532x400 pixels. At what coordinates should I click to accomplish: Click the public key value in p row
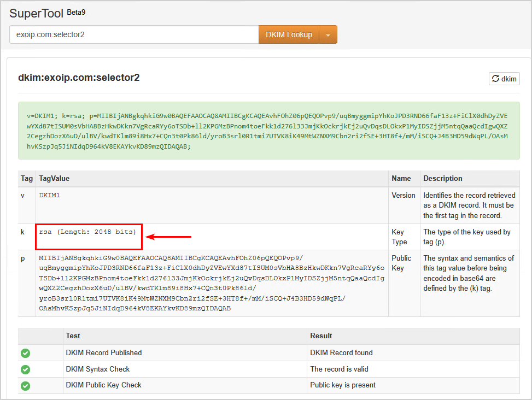[x=211, y=283]
